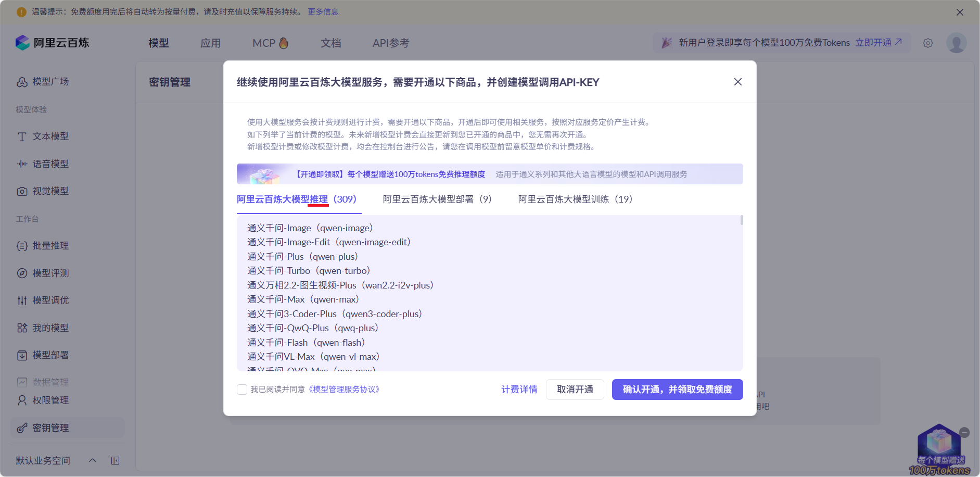Open 我的模型 in the sidebar
Image resolution: width=980 pixels, height=477 pixels.
(x=21, y=328)
